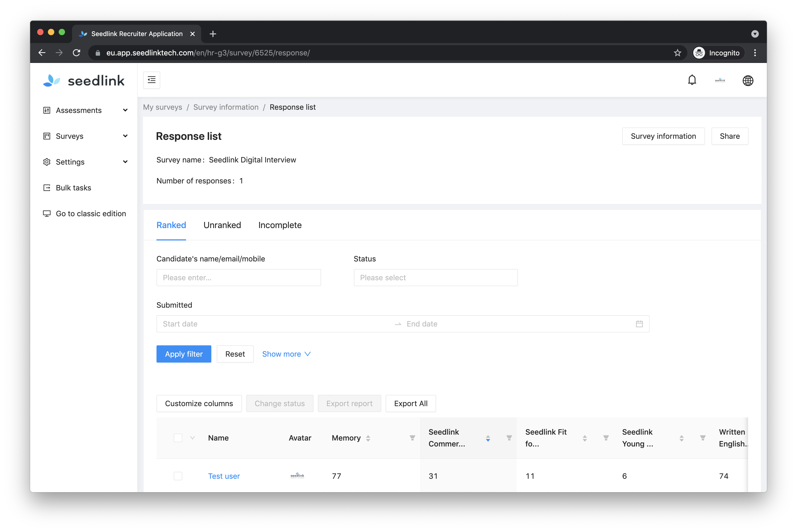Go back in browser history
The image size is (797, 532).
[42, 53]
